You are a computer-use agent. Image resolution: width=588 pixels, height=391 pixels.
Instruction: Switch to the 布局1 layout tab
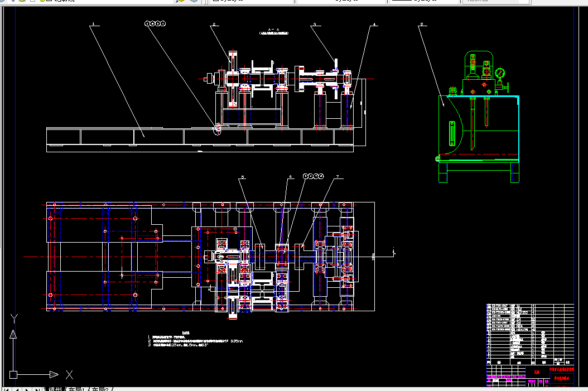tap(77, 389)
